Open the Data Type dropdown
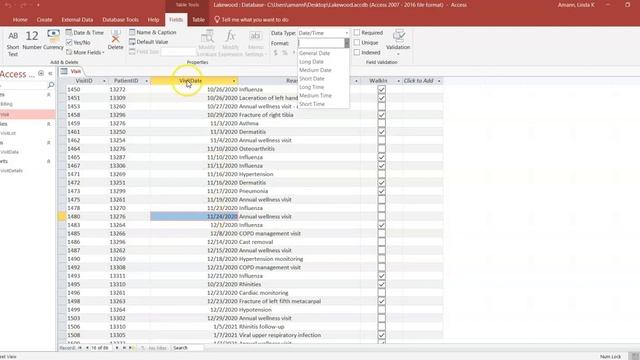This screenshot has height=360, width=640. point(347,33)
